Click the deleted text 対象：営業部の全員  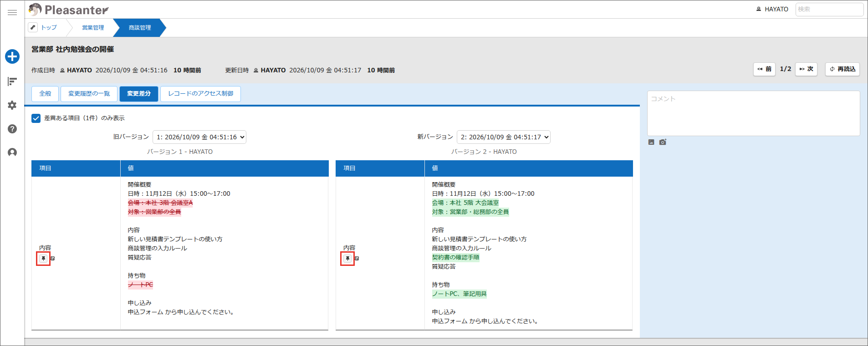[x=154, y=212]
